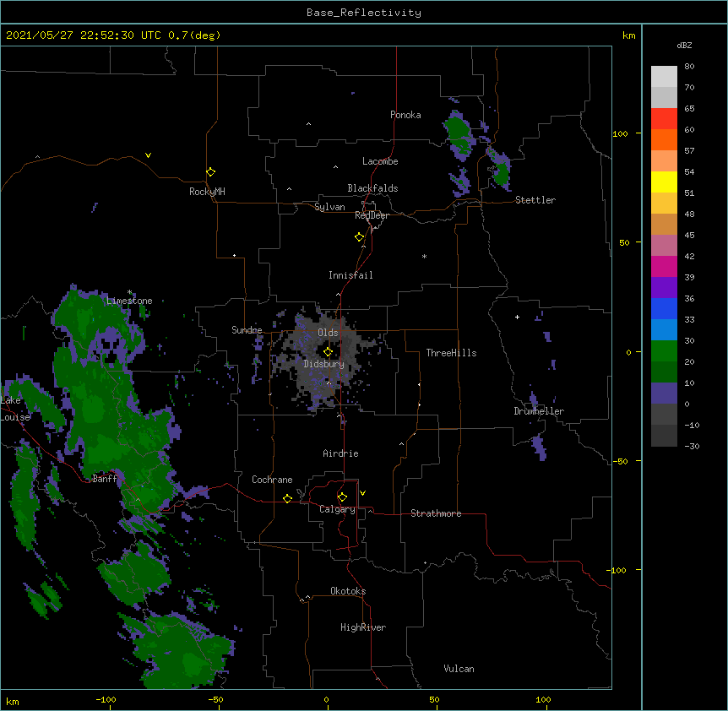Select the yellow 54 dBZ legend swatch
Screen dimensions: 728x711
tap(664, 182)
